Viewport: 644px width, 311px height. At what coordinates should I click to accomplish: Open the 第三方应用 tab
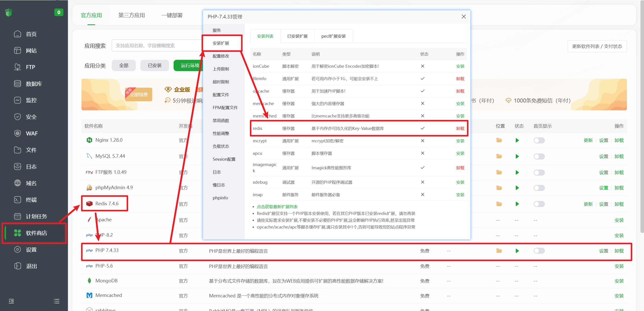pyautogui.click(x=131, y=15)
